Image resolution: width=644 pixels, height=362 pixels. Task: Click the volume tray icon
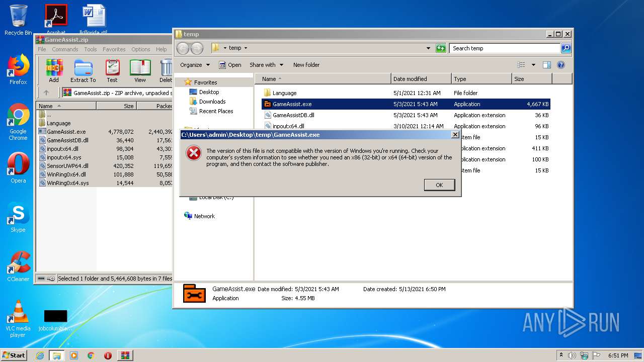point(573,355)
